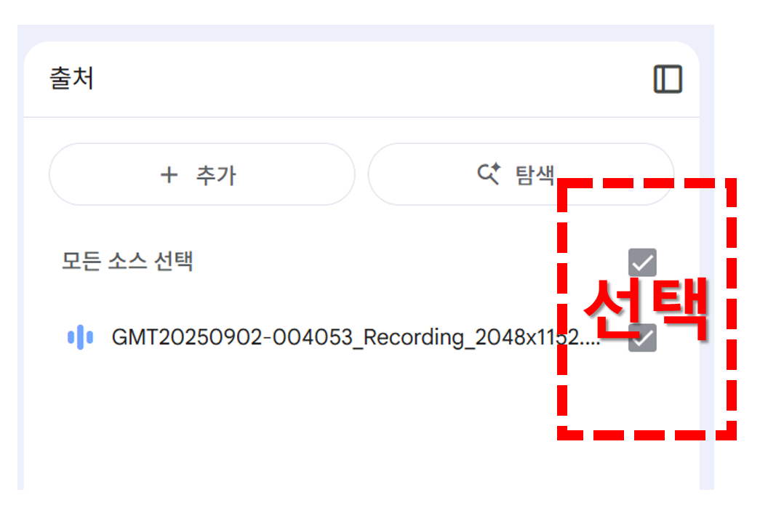Click the 추가 text label
Image resolution: width=768 pixels, height=532 pixels.
tap(216, 175)
